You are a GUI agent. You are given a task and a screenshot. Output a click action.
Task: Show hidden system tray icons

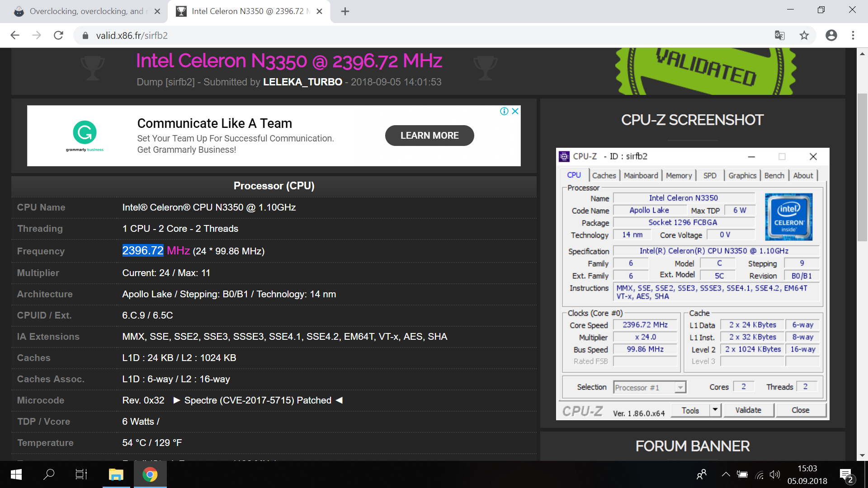[x=726, y=474]
